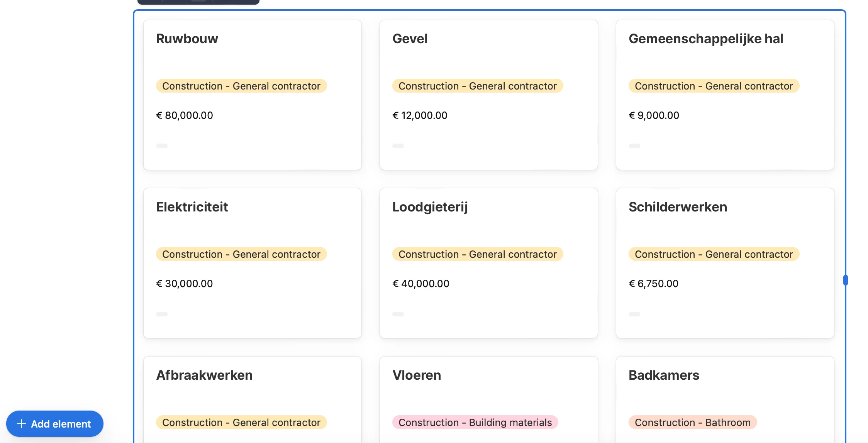868x443 pixels.
Task: Click the dark floating toolbar at top
Action: coord(198,2)
